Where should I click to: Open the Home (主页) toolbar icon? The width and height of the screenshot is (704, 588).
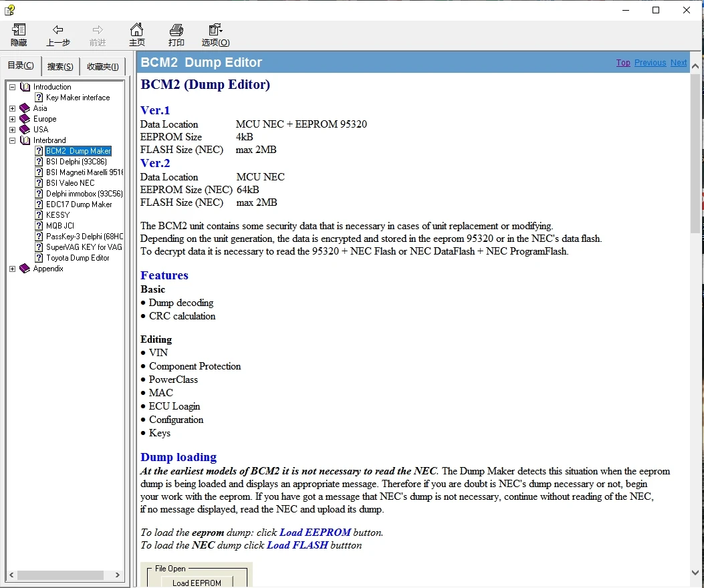pos(136,29)
